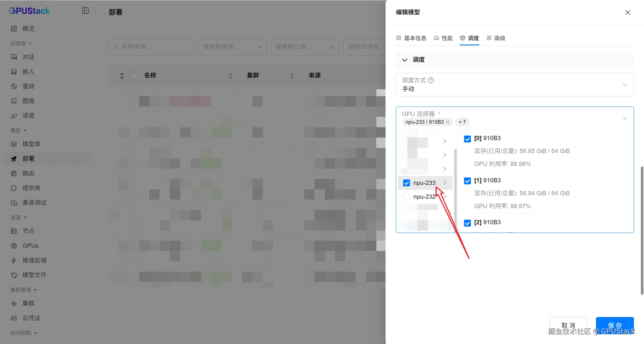644x344 pixels.
Task: Check the npu-232 node checkbox
Action: tap(406, 197)
